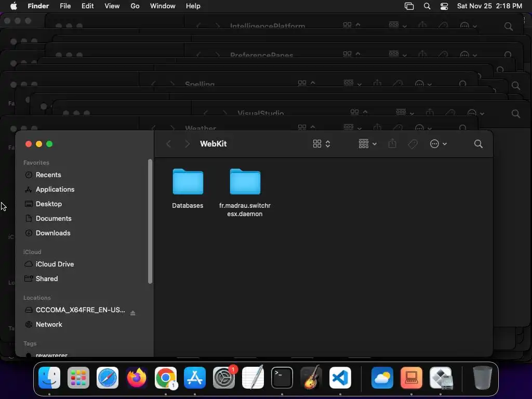Open Terminal from the Dock
Viewport: 532px width, 399px height.
(x=282, y=378)
